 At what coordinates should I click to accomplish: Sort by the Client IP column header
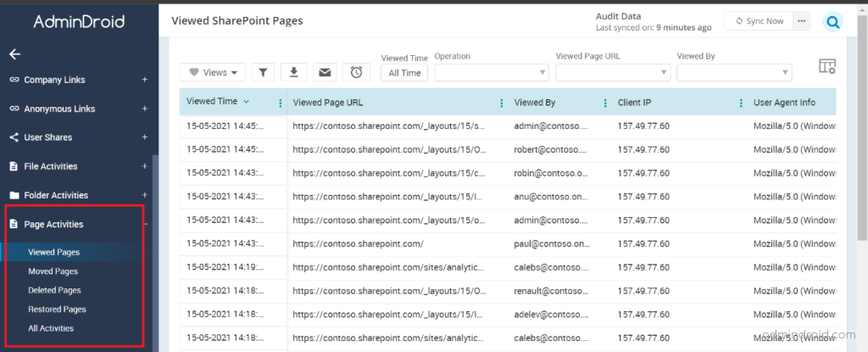634,103
